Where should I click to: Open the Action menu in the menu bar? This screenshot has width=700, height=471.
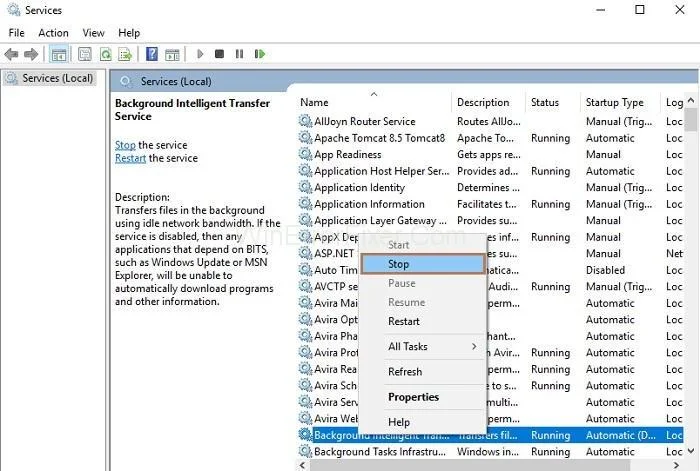click(53, 33)
